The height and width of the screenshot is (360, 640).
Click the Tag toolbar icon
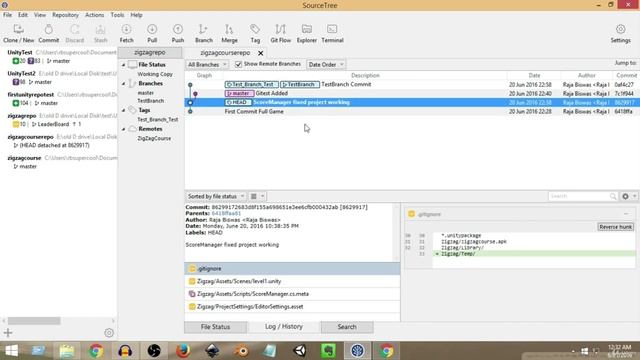[x=255, y=33]
